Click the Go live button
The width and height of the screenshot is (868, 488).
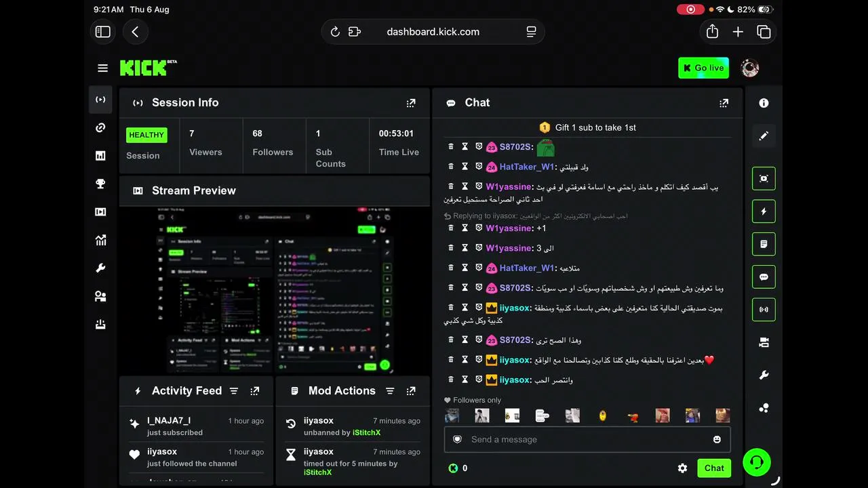703,68
